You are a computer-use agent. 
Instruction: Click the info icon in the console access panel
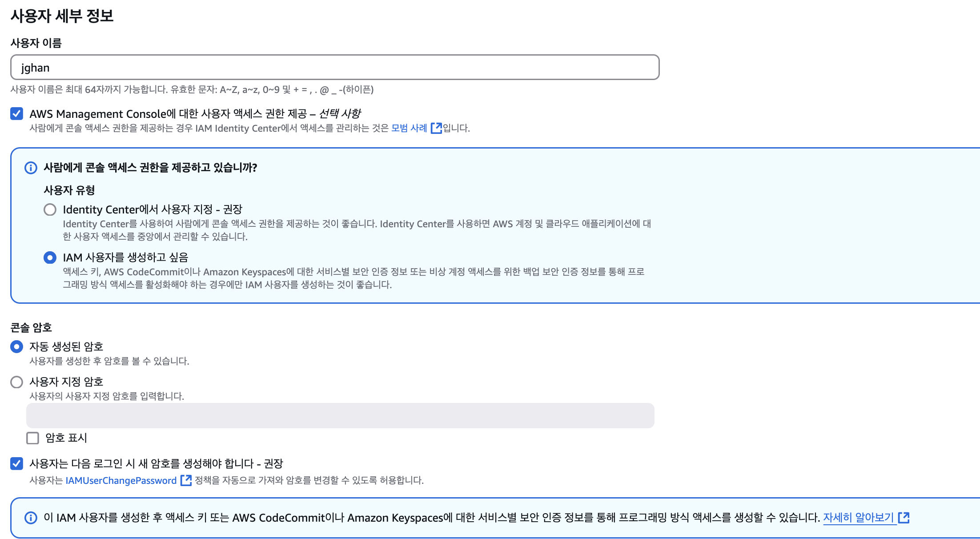(x=31, y=168)
